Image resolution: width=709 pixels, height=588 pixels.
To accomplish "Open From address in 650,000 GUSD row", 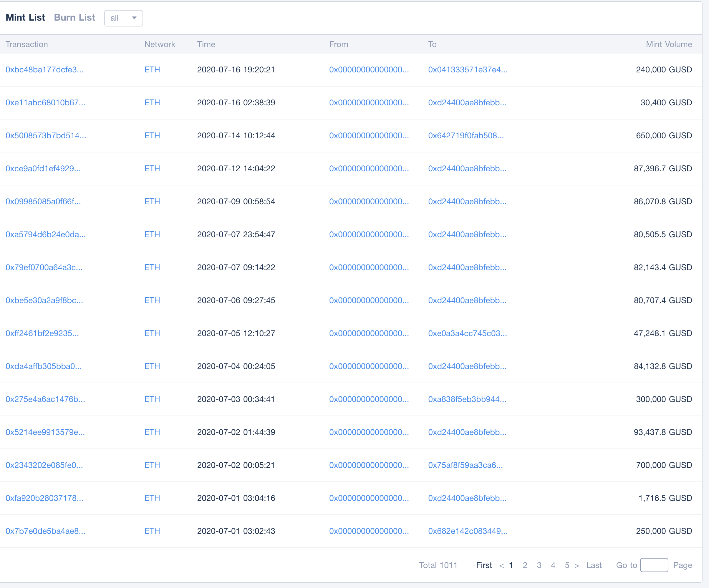I will point(369,136).
